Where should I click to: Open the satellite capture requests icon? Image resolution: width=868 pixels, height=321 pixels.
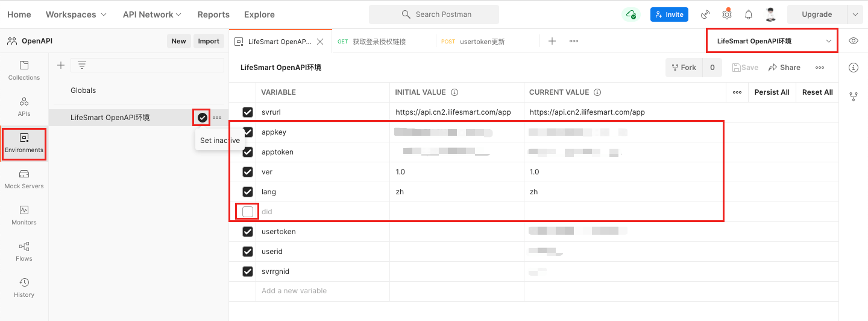705,14
